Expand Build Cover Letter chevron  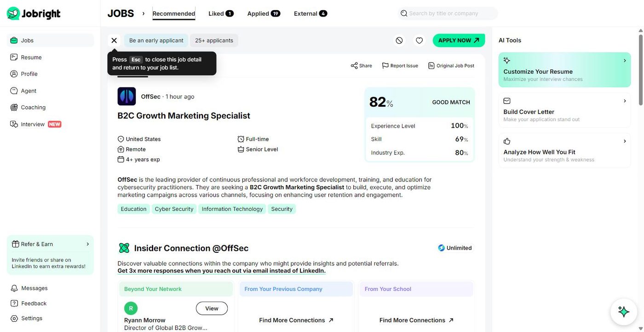tap(625, 101)
